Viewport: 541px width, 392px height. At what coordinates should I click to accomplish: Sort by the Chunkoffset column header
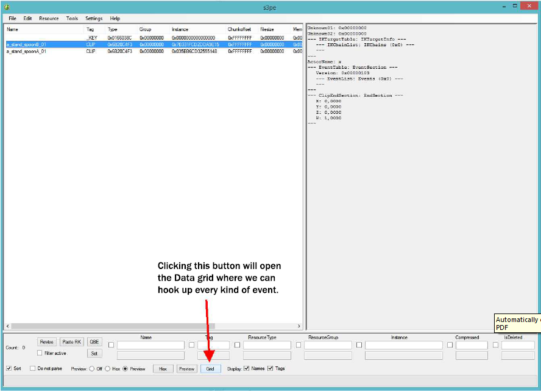(x=242, y=29)
